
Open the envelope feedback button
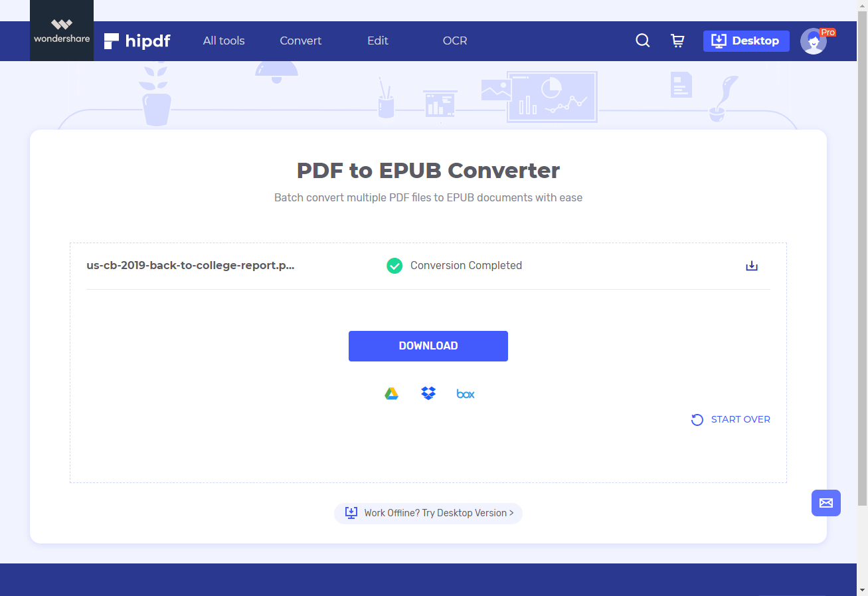coord(826,503)
